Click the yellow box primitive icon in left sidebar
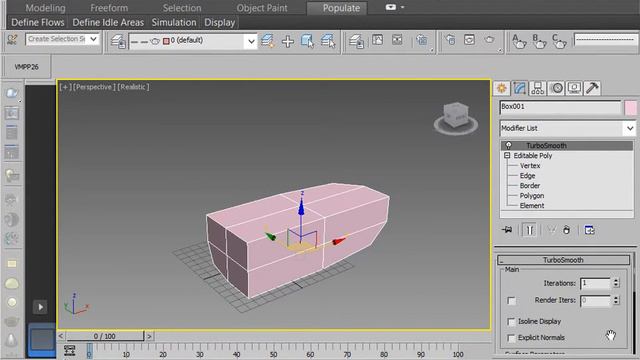The height and width of the screenshot is (360, 640). click(12, 264)
